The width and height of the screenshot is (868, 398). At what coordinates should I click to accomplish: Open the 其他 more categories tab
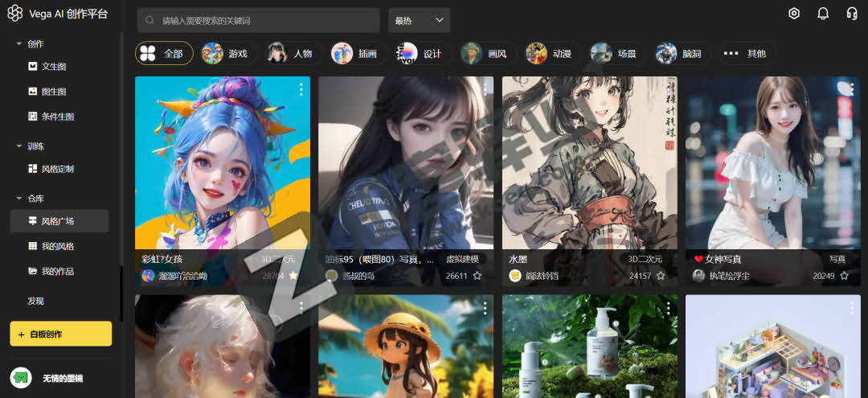pyautogui.click(x=747, y=53)
